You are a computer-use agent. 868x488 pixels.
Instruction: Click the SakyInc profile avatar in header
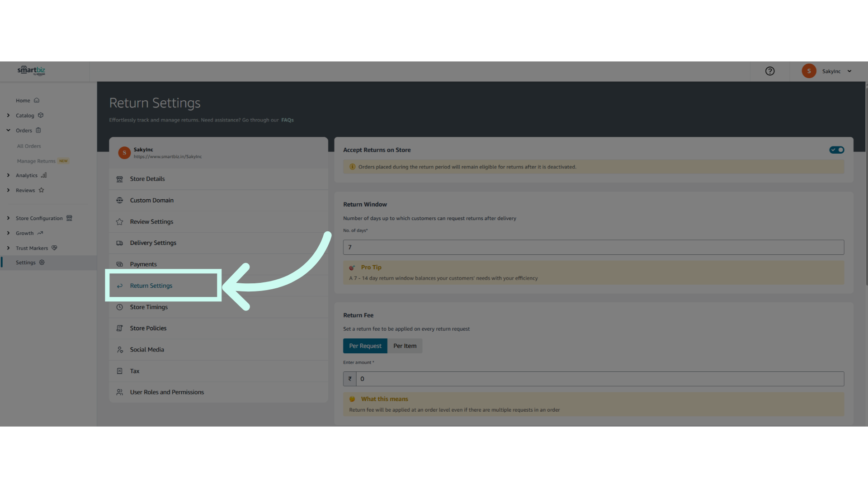tap(809, 71)
